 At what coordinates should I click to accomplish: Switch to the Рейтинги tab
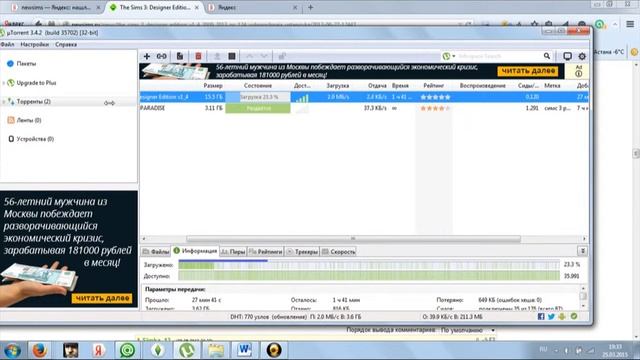coord(265,252)
